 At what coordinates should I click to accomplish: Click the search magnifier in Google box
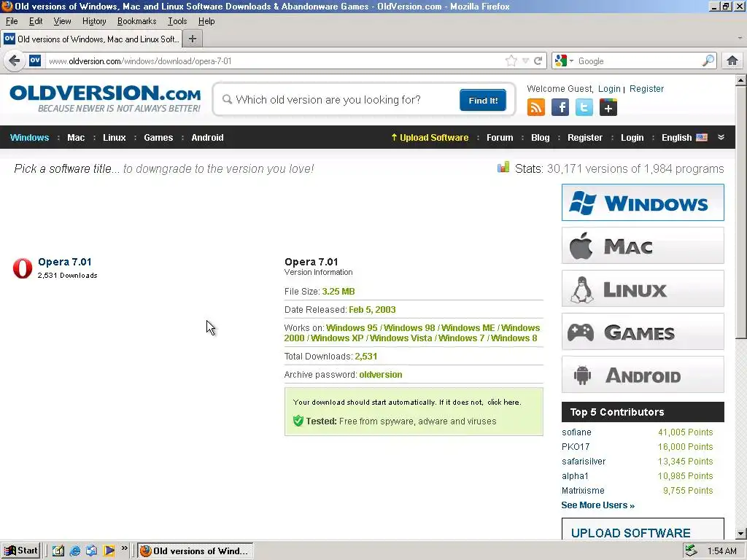pyautogui.click(x=708, y=61)
